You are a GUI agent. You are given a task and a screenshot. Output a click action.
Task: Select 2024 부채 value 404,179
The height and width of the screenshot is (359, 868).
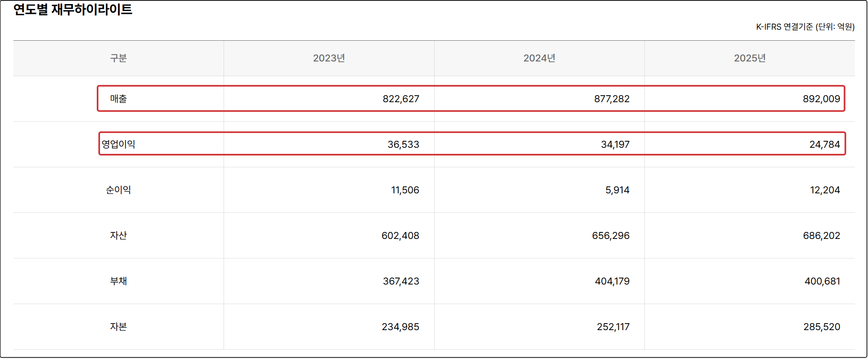[612, 281]
